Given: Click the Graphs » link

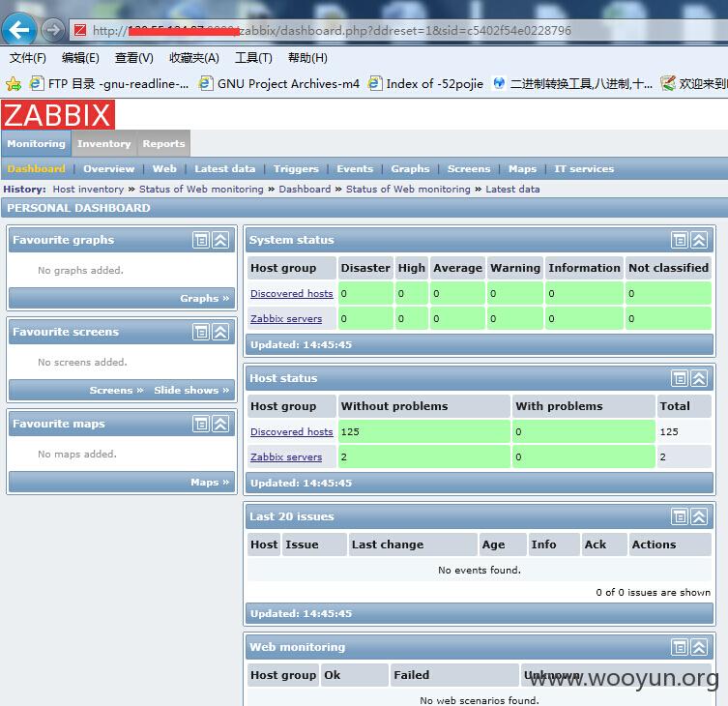Looking at the screenshot, I should pos(204,298).
